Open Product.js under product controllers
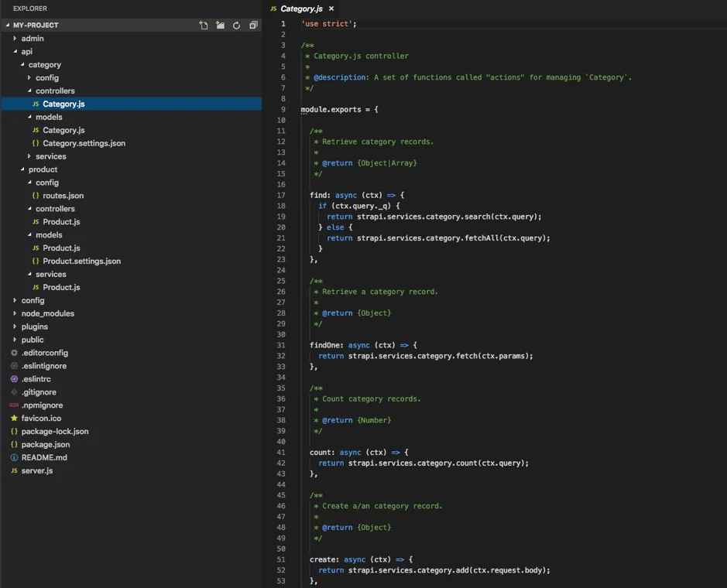Viewport: 727px width, 588px height. click(x=61, y=222)
